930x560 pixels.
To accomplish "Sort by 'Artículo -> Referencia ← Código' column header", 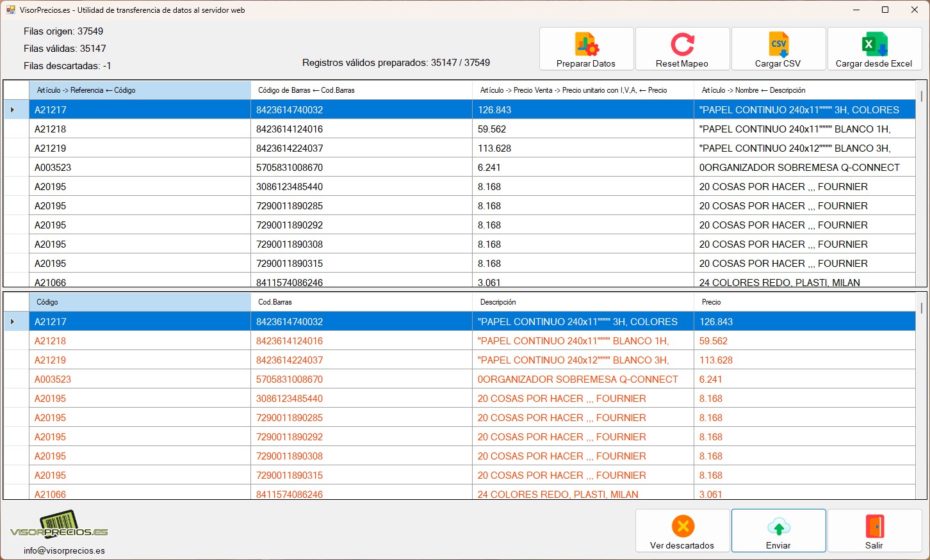I will click(x=140, y=90).
